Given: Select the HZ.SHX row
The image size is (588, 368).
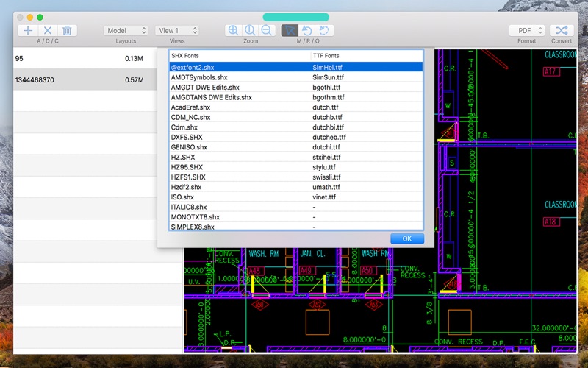Looking at the screenshot, I should [296, 157].
